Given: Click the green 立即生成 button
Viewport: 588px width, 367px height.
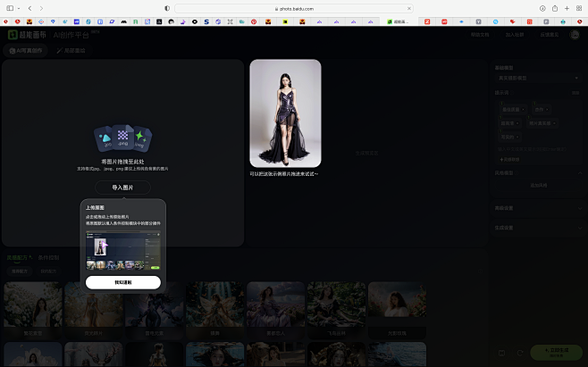Looking at the screenshot, I should (556, 353).
